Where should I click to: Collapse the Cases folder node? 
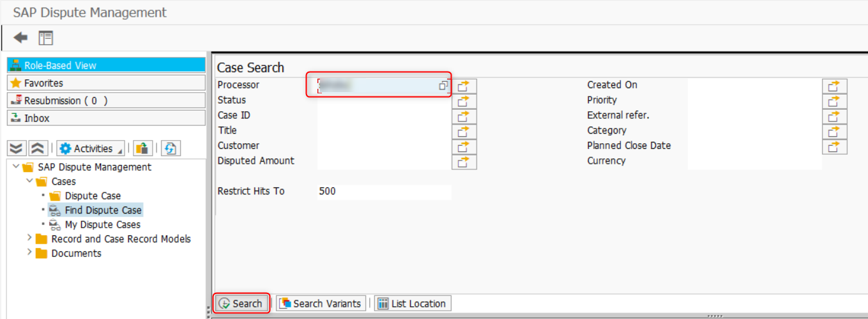point(29,181)
